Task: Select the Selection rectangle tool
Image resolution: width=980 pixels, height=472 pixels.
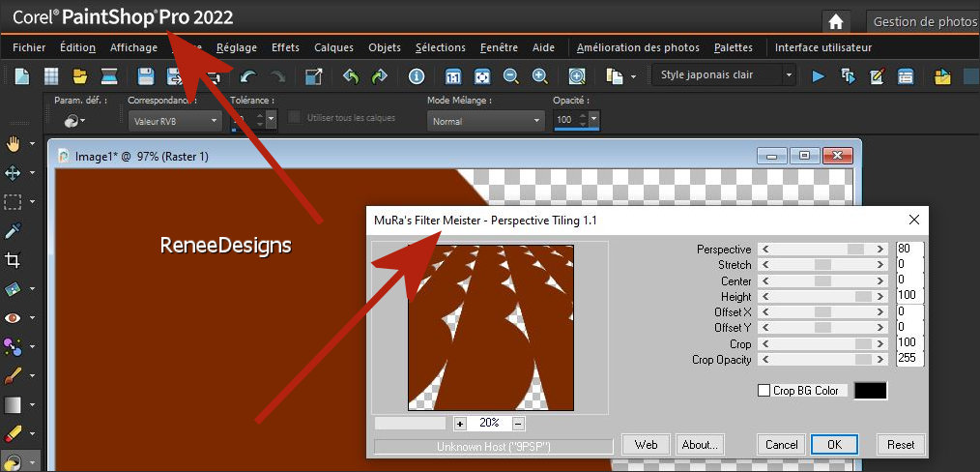Action: pyautogui.click(x=14, y=202)
